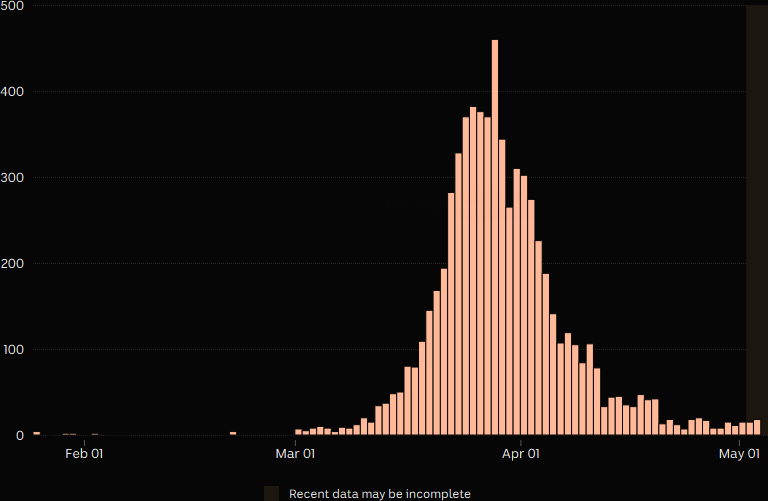This screenshot has height=501, width=768.
Task: Click the dark legend swatch for incomplete data
Action: point(271,493)
